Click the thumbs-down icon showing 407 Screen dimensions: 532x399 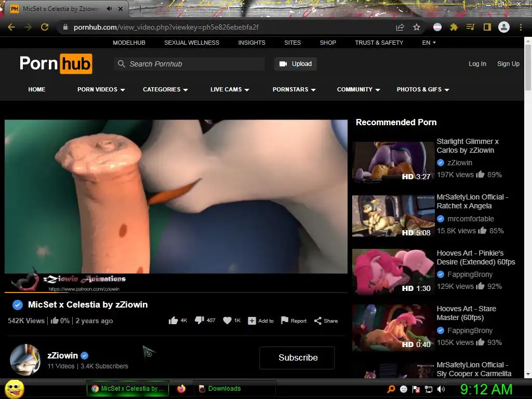pyautogui.click(x=199, y=321)
